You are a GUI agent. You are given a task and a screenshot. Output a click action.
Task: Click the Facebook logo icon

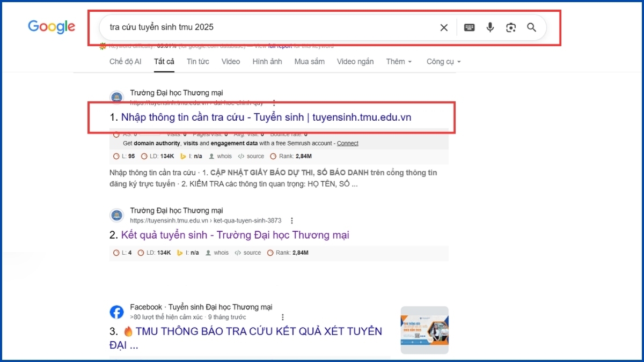[116, 312]
